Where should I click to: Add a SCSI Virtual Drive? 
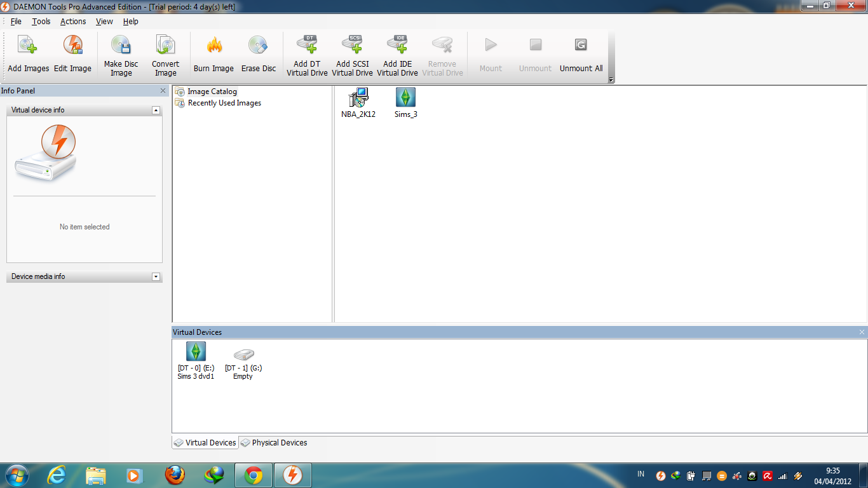[x=352, y=56]
